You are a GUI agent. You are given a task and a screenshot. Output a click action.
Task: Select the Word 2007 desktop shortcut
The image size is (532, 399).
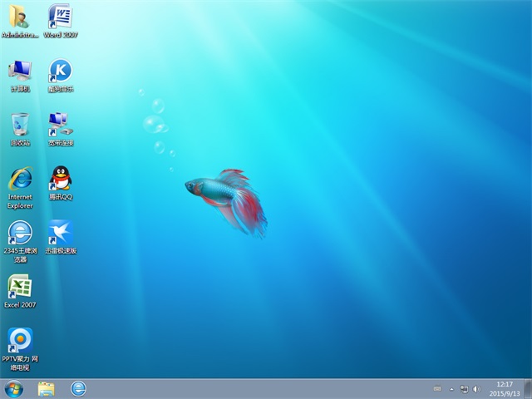(60, 17)
